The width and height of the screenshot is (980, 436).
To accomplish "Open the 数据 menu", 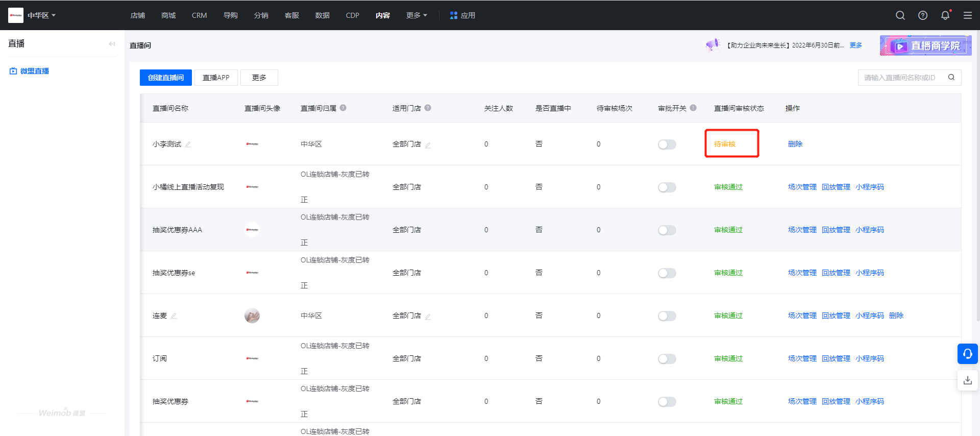I will click(x=323, y=15).
